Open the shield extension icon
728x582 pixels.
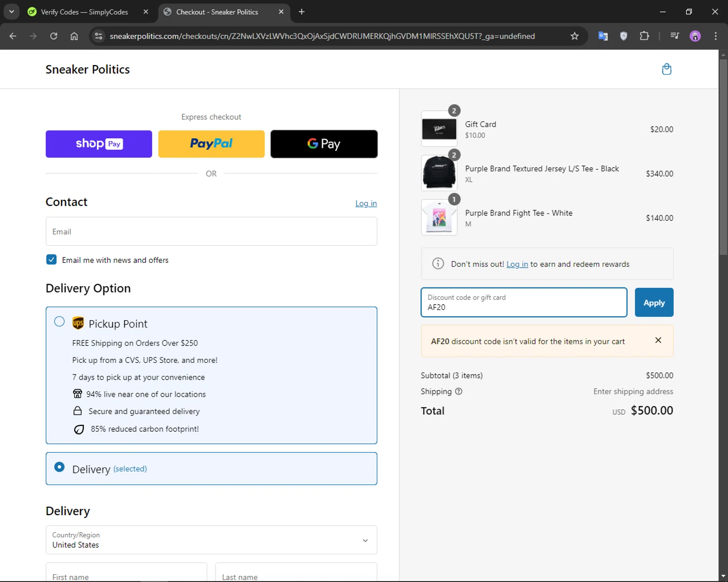624,36
